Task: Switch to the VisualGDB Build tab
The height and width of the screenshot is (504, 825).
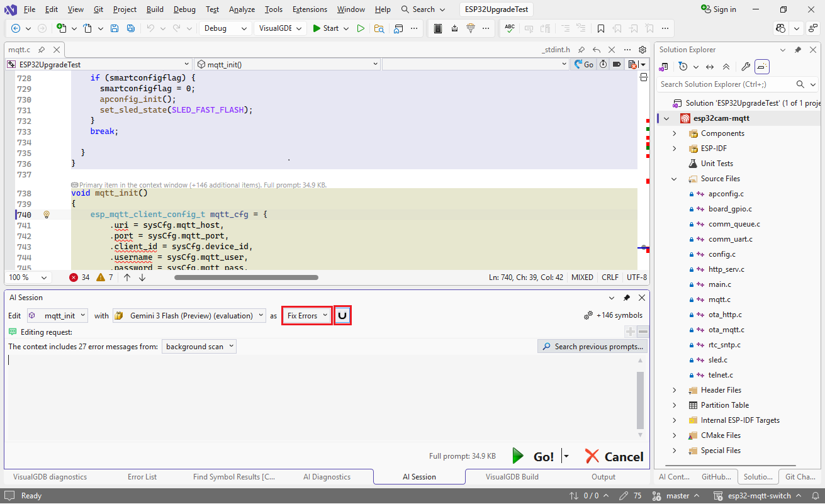Action: [x=512, y=477]
